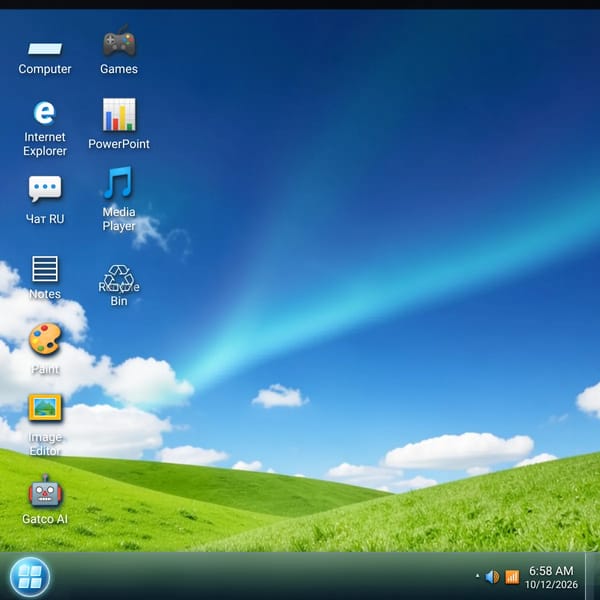Open the Notes desktop icon
The image size is (600, 600).
coord(45,269)
